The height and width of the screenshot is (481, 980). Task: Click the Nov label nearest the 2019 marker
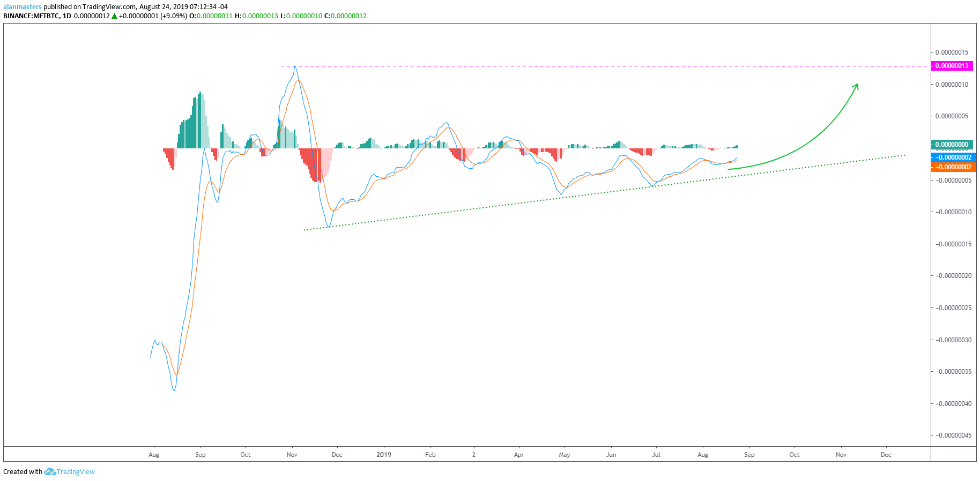(292, 455)
